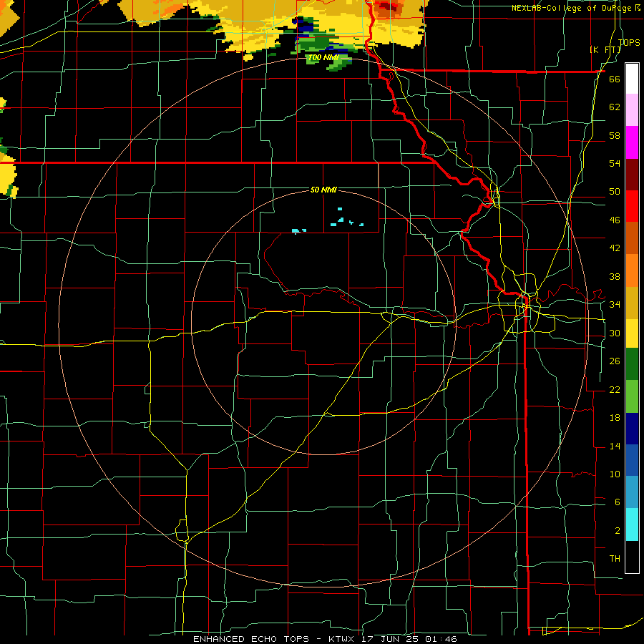The width and height of the screenshot is (644, 644).
Task: Click the 01:46 timestamp in caption
Action: (441, 639)
